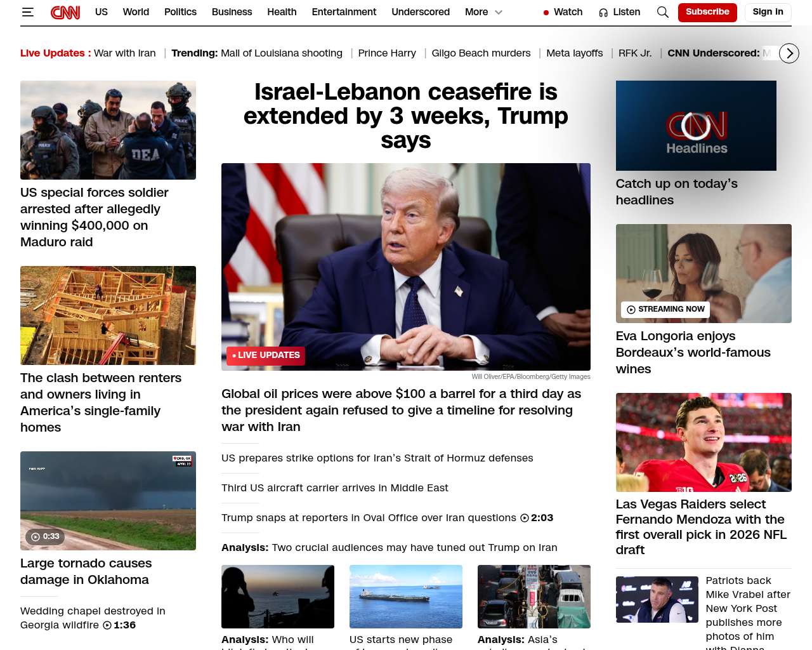Click the Subscribe button

click(707, 12)
